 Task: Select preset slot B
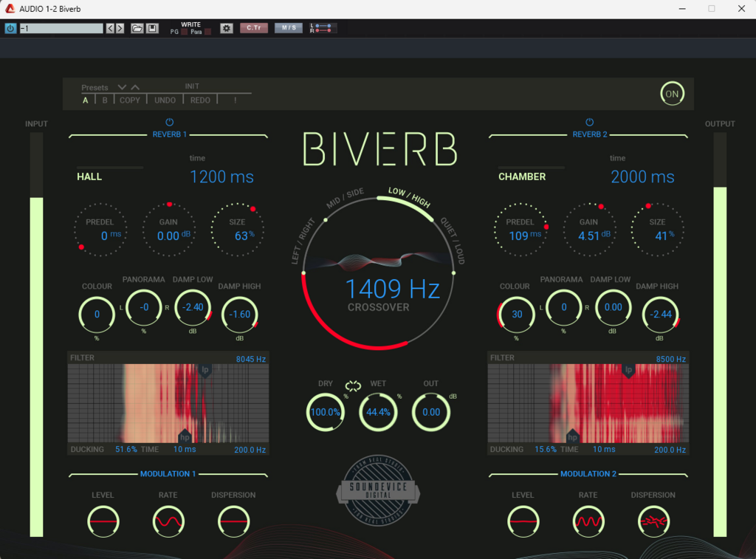pyautogui.click(x=105, y=100)
